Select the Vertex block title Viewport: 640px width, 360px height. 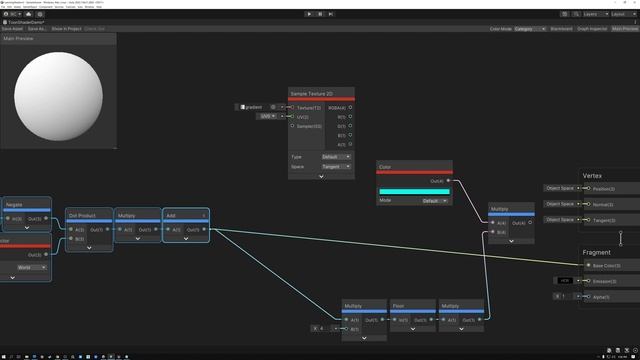[592, 176]
